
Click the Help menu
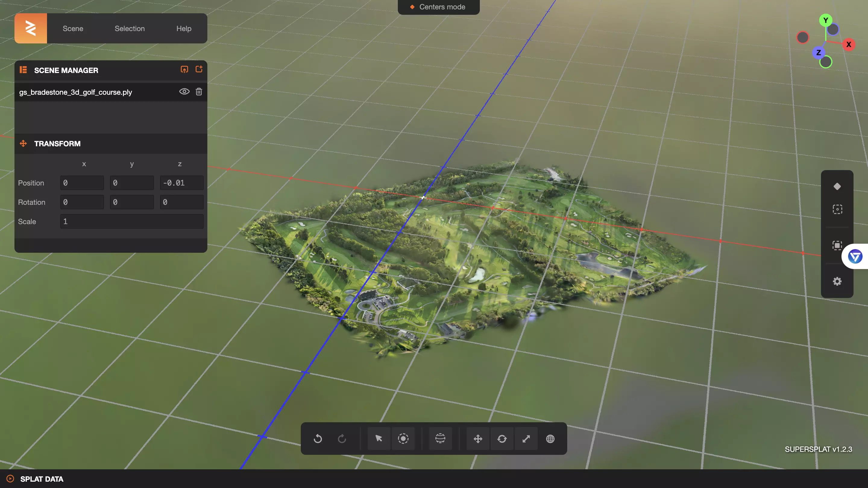pyautogui.click(x=184, y=28)
